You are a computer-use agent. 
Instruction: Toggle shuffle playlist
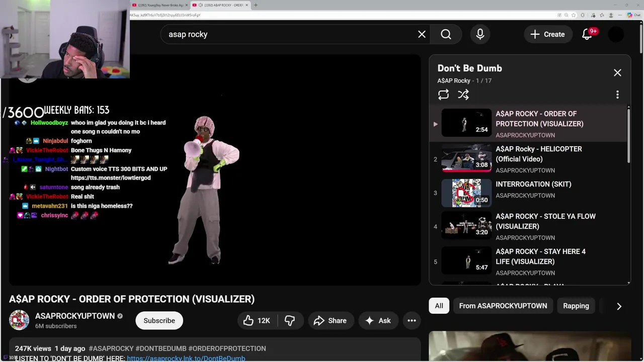[x=463, y=95]
